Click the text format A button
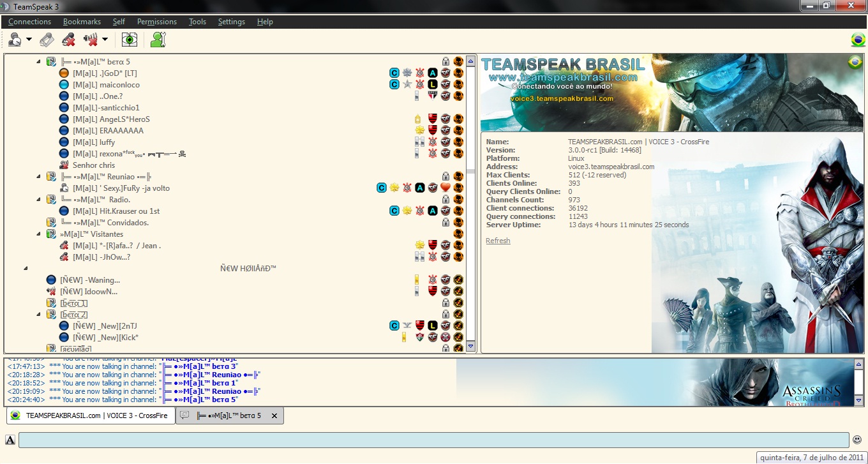 [x=10, y=440]
